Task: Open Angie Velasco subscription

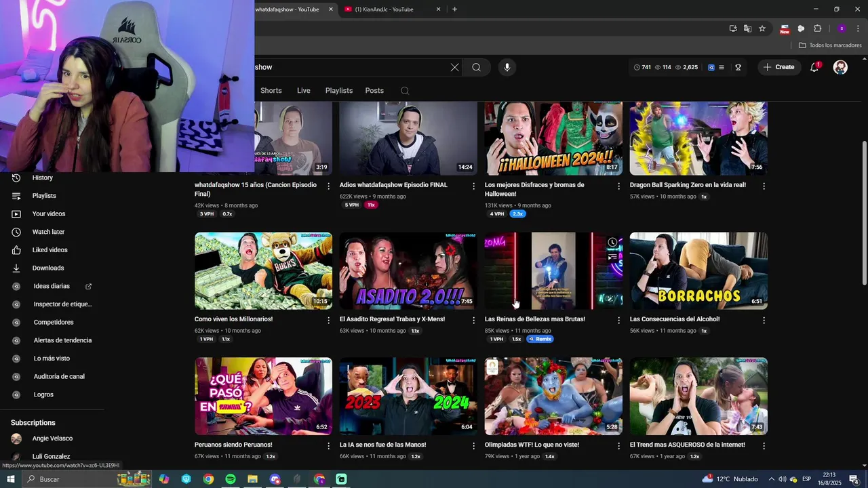Action: pyautogui.click(x=52, y=439)
